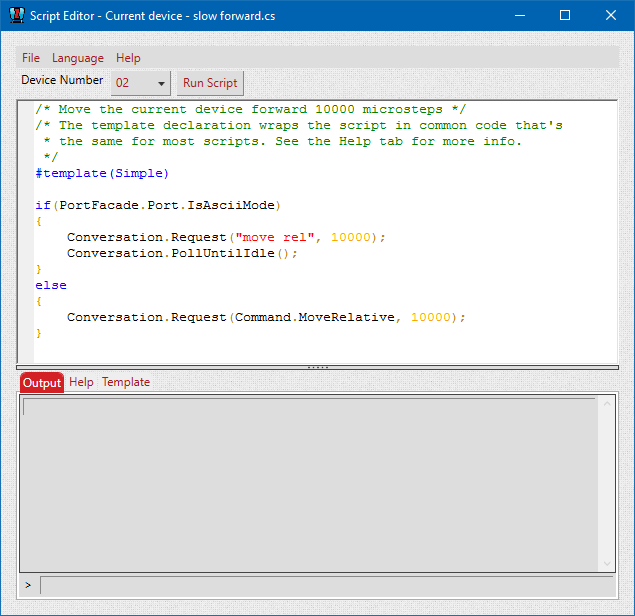Click the command input field at bottom
Screen dimensions: 635x616
point(326,585)
